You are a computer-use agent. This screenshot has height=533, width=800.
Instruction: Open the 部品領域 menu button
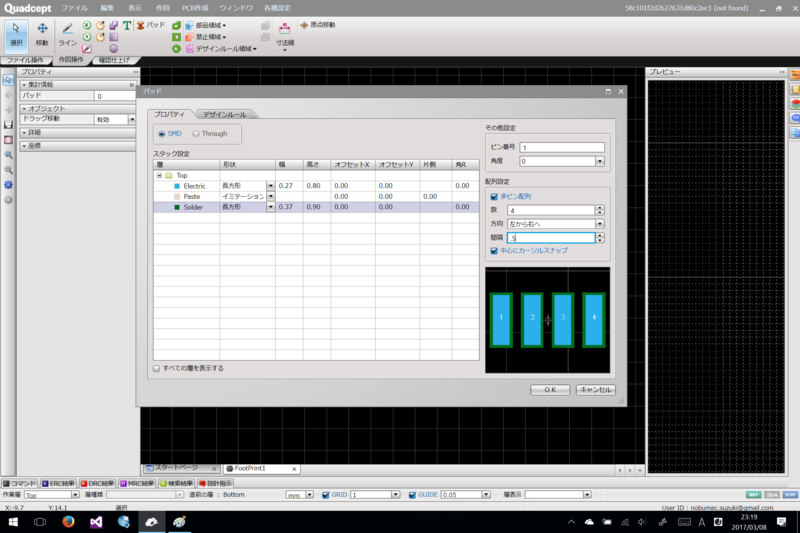[206, 25]
